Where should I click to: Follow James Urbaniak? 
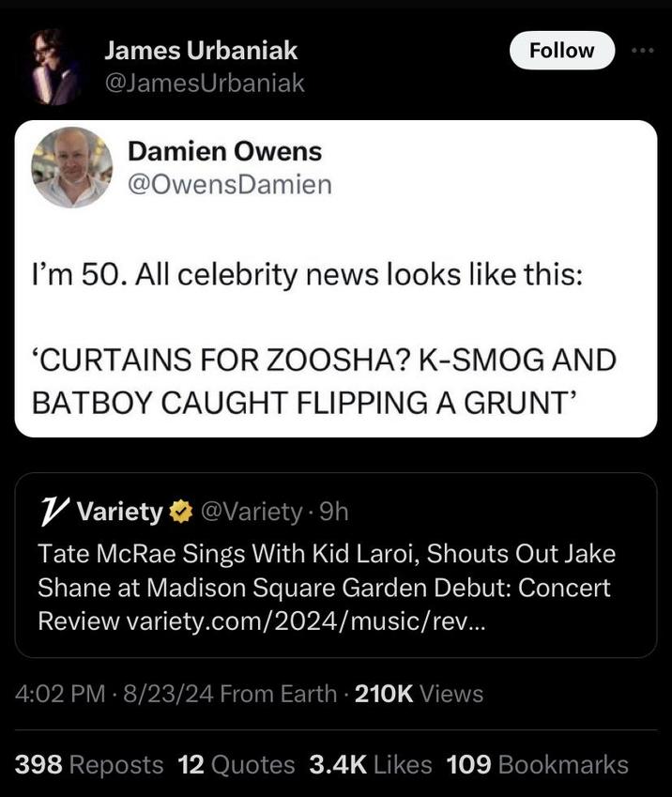561,51
